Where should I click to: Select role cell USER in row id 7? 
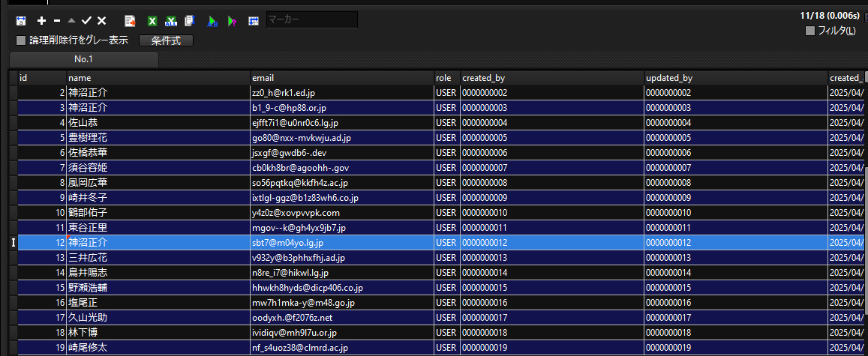coord(447,167)
